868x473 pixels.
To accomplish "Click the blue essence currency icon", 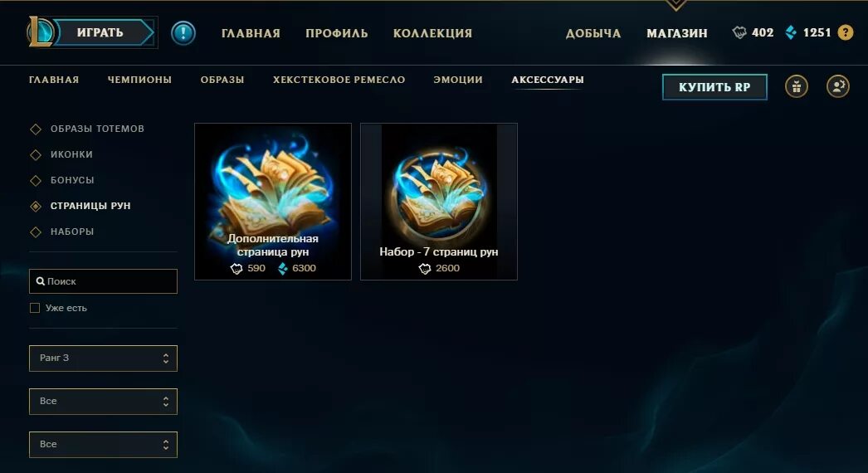I will [x=791, y=32].
